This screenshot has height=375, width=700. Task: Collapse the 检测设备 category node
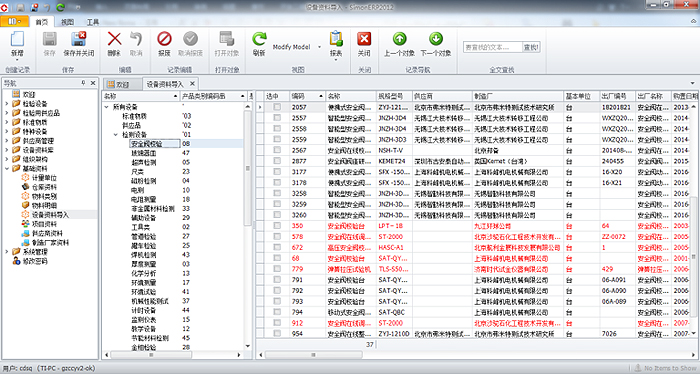click(116, 134)
